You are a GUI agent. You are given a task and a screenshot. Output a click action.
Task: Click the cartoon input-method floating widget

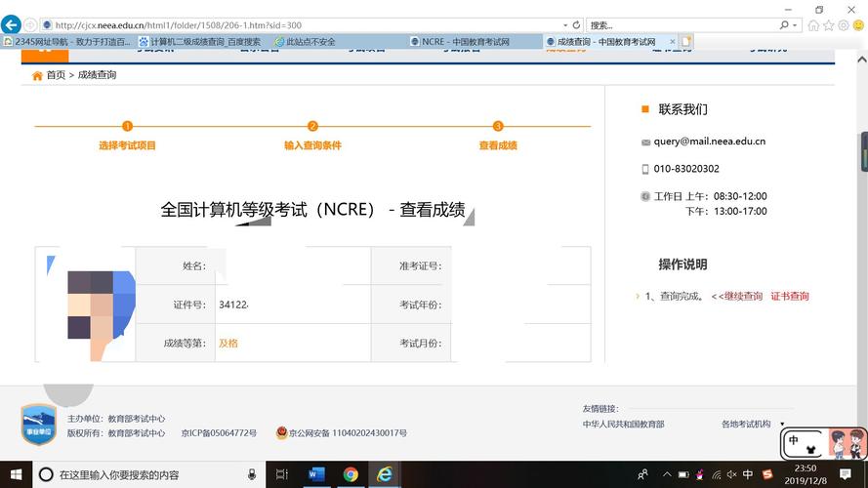tap(823, 443)
